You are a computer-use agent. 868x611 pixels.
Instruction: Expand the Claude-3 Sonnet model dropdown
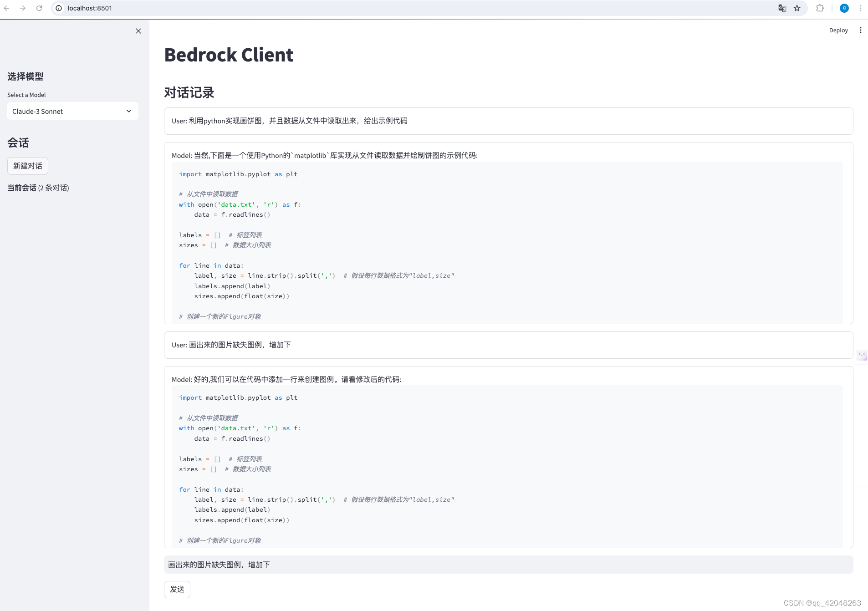coord(73,111)
